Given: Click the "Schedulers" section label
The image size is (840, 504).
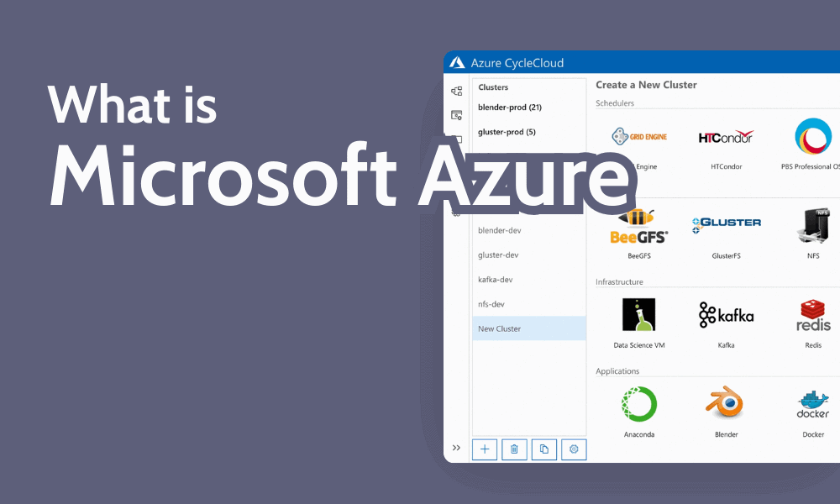Looking at the screenshot, I should click(615, 102).
